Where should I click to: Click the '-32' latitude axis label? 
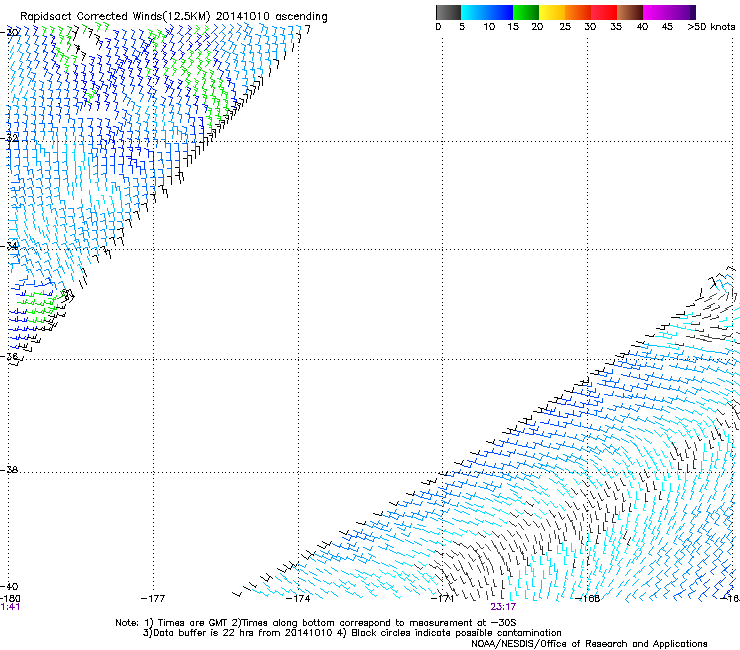click(x=11, y=138)
